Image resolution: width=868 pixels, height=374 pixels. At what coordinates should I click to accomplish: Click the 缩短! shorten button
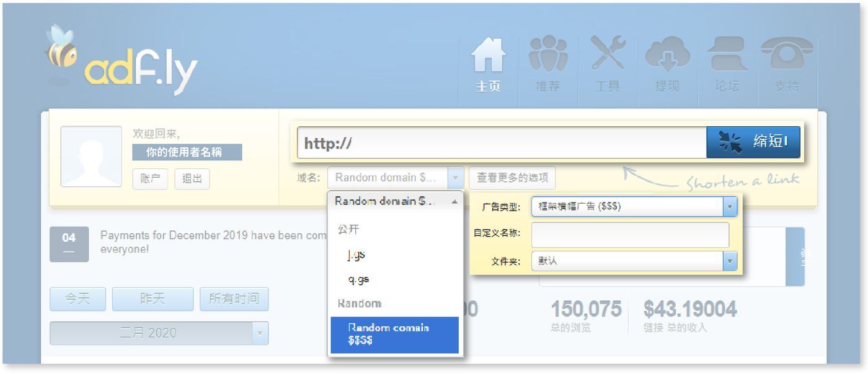(753, 142)
